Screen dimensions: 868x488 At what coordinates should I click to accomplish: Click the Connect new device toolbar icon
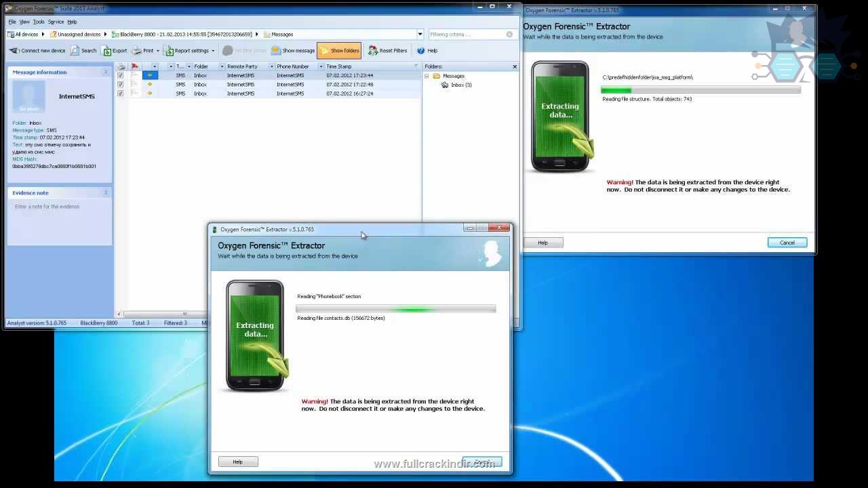click(x=14, y=50)
